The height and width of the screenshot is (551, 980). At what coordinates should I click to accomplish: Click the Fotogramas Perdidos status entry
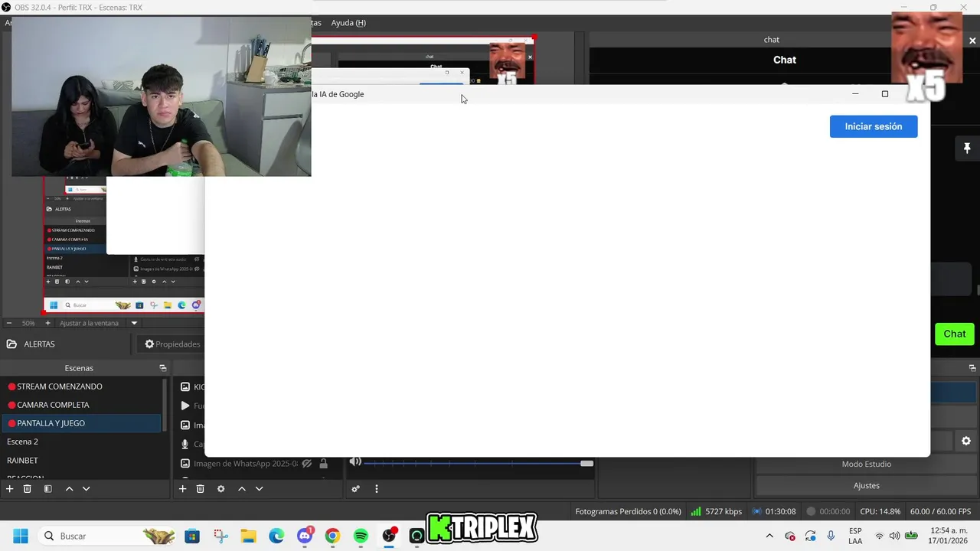coord(628,511)
